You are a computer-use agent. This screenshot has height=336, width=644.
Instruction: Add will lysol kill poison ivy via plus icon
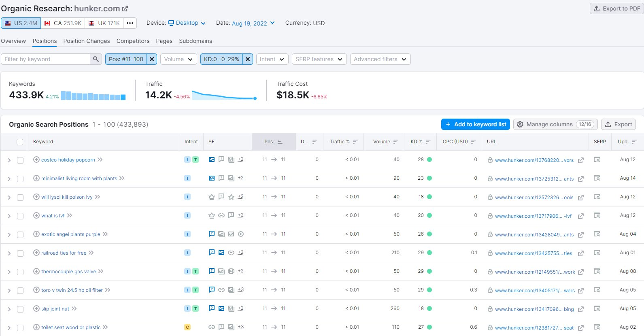tap(36, 197)
